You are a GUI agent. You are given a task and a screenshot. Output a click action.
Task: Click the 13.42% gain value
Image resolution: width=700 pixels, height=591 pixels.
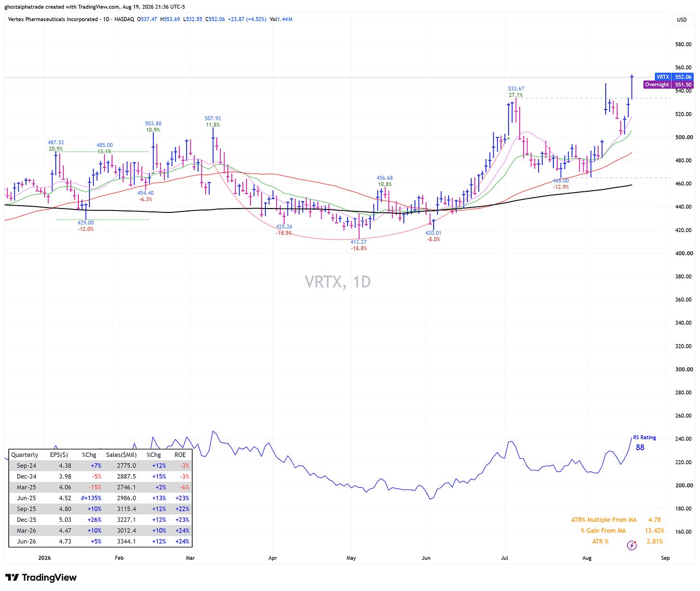(654, 530)
